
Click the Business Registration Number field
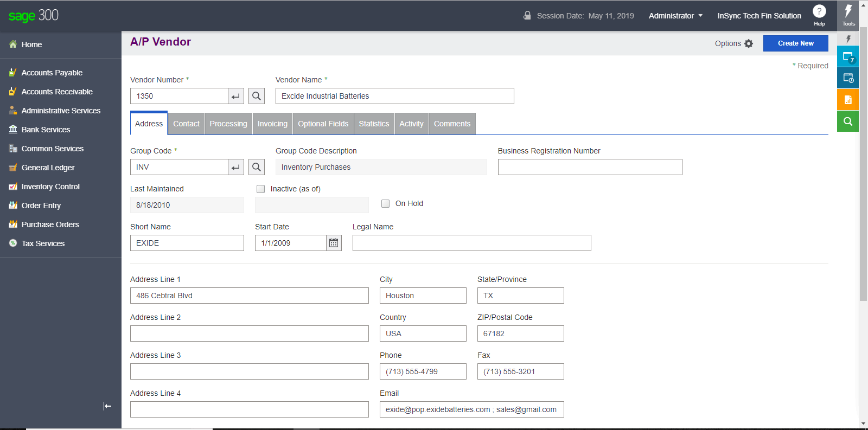tap(590, 167)
